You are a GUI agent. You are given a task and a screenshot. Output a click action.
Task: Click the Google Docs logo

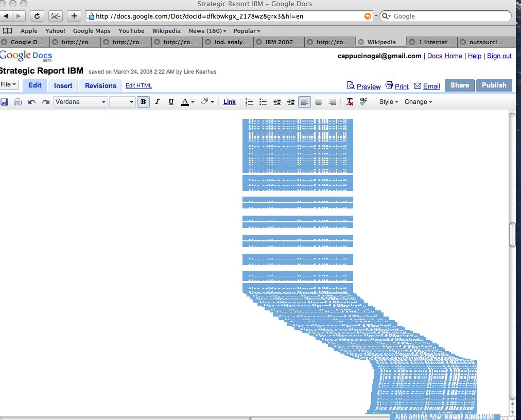pyautogui.click(x=26, y=56)
